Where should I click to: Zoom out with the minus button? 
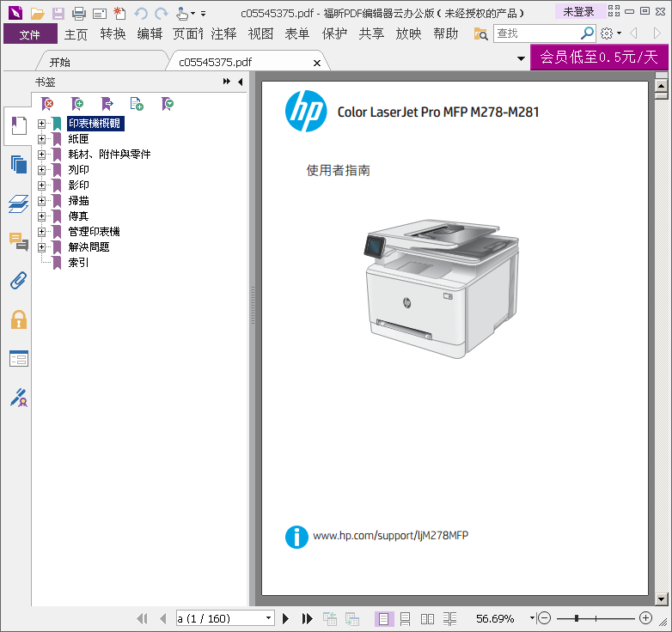tap(544, 618)
